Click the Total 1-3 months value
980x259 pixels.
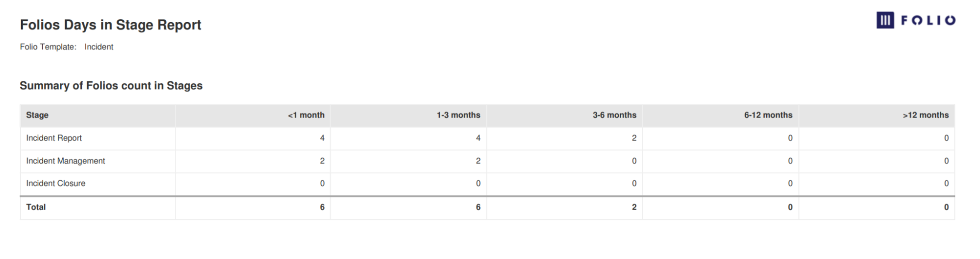(x=478, y=207)
